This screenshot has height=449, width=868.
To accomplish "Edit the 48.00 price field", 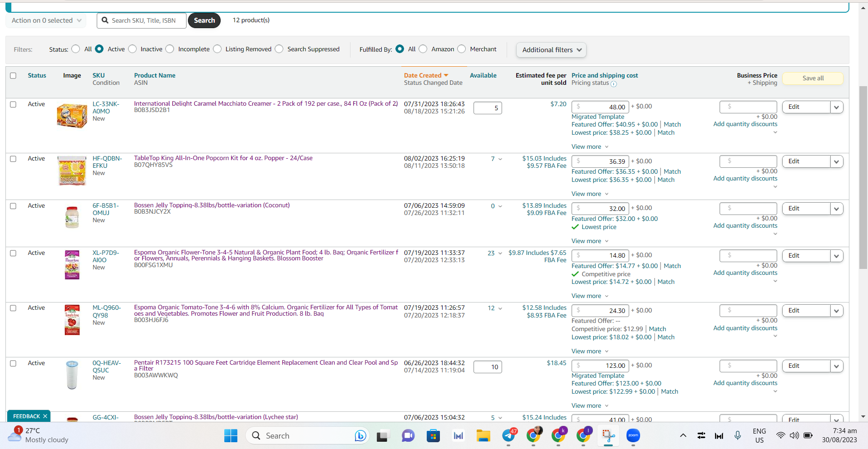I will (600, 107).
